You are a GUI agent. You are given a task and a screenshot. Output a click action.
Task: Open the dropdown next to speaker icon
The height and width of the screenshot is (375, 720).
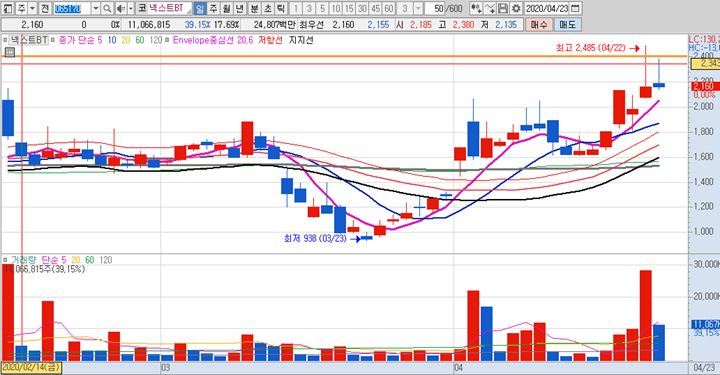[x=131, y=8]
